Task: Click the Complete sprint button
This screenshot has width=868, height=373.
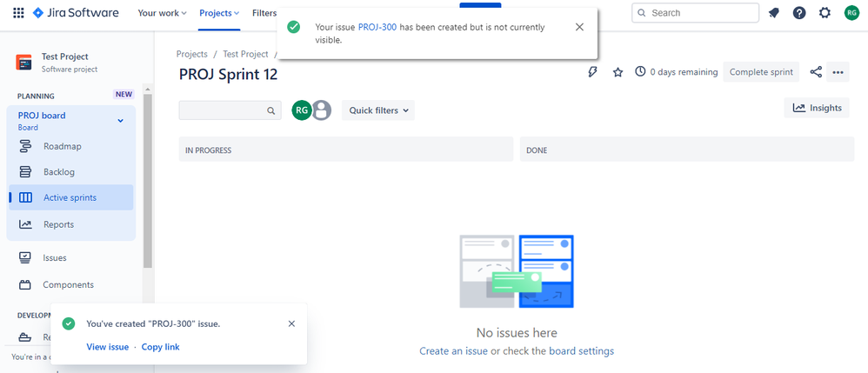Action: (x=761, y=72)
